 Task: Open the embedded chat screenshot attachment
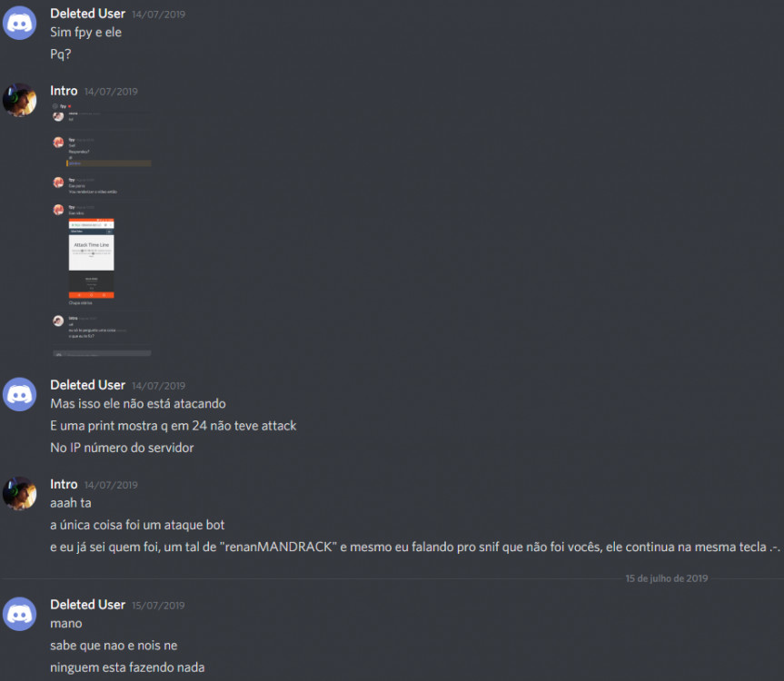102,230
